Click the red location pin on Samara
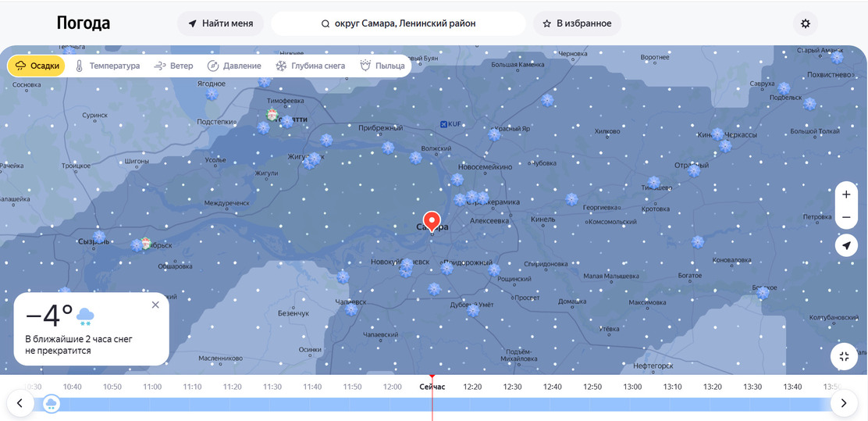Screen dimensions: 868x421 click(432, 221)
